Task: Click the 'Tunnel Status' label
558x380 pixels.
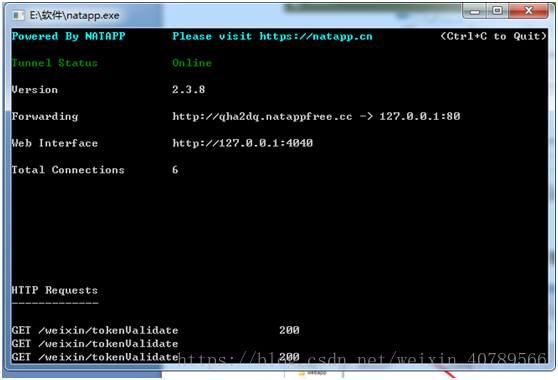Action: click(54, 63)
